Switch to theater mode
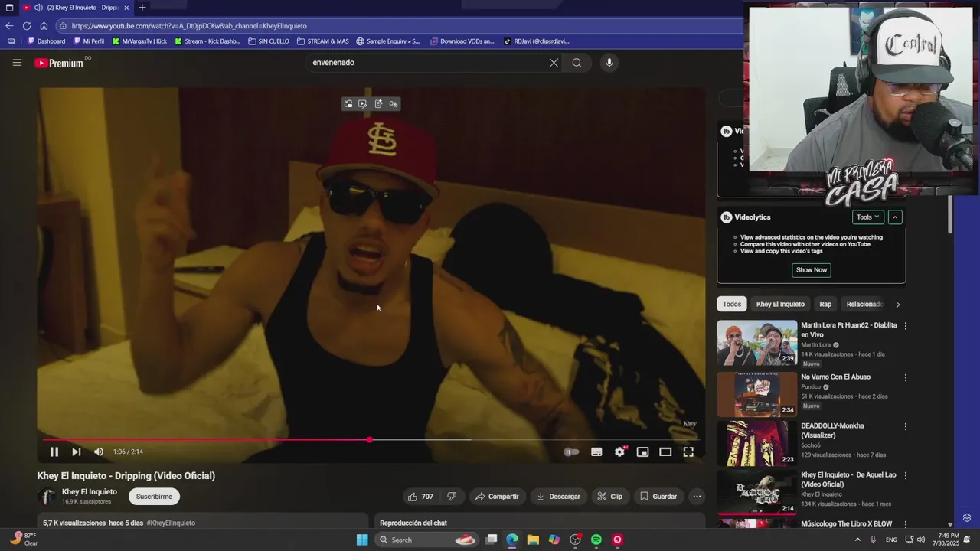The image size is (980, 551). 665,452
